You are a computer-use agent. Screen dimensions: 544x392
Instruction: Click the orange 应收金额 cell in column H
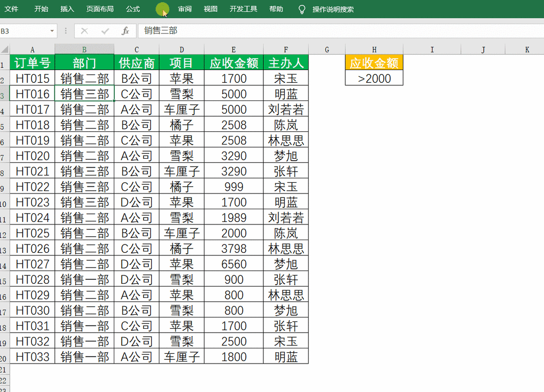pos(374,63)
